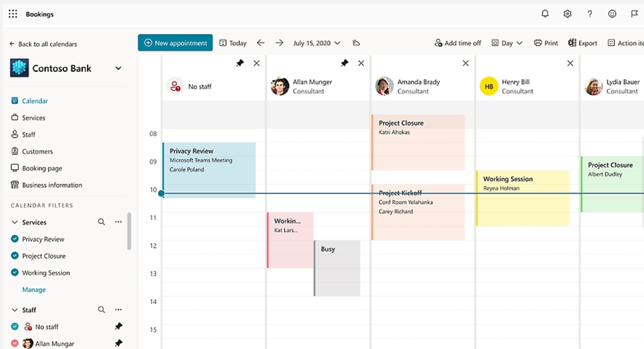Open the Staff page

point(23,134)
